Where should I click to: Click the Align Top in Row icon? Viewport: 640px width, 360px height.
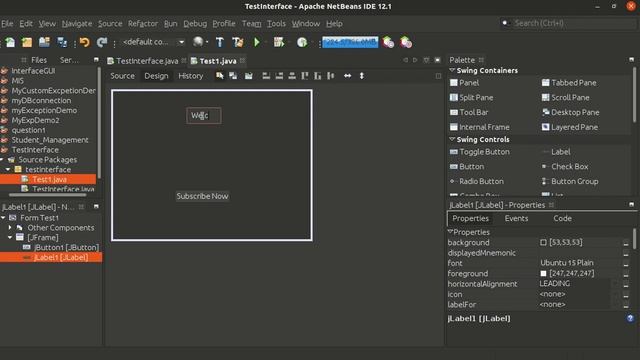point(304,76)
